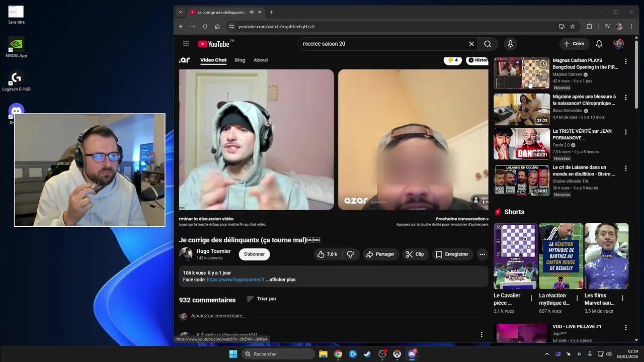Open options for Le Cavalier short
Viewport: 644px width, 362px height.
[531, 298]
